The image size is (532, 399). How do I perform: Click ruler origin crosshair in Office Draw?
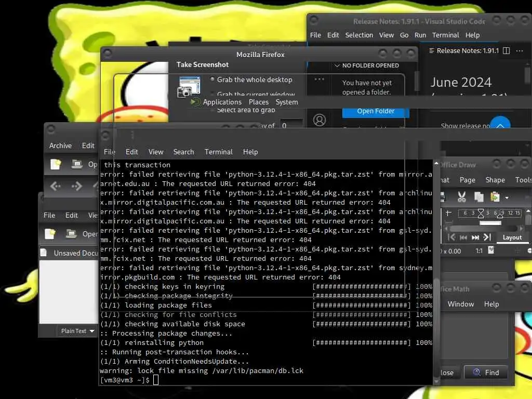448,213
